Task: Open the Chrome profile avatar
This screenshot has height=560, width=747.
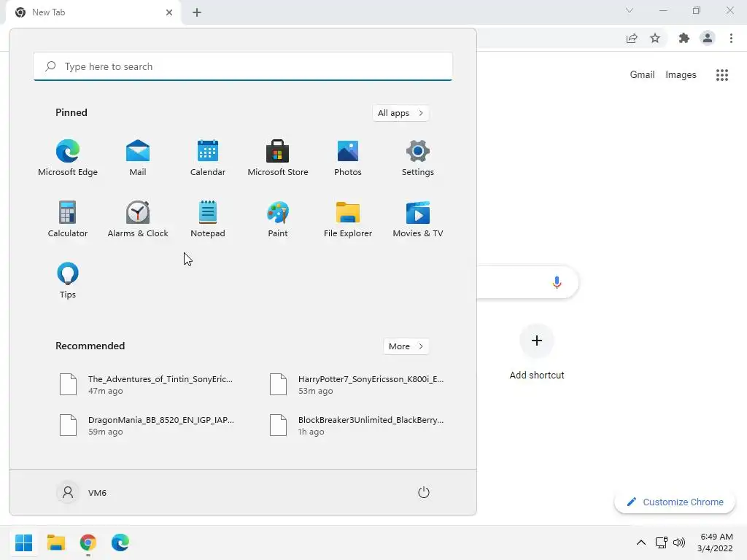Action: pyautogui.click(x=708, y=38)
